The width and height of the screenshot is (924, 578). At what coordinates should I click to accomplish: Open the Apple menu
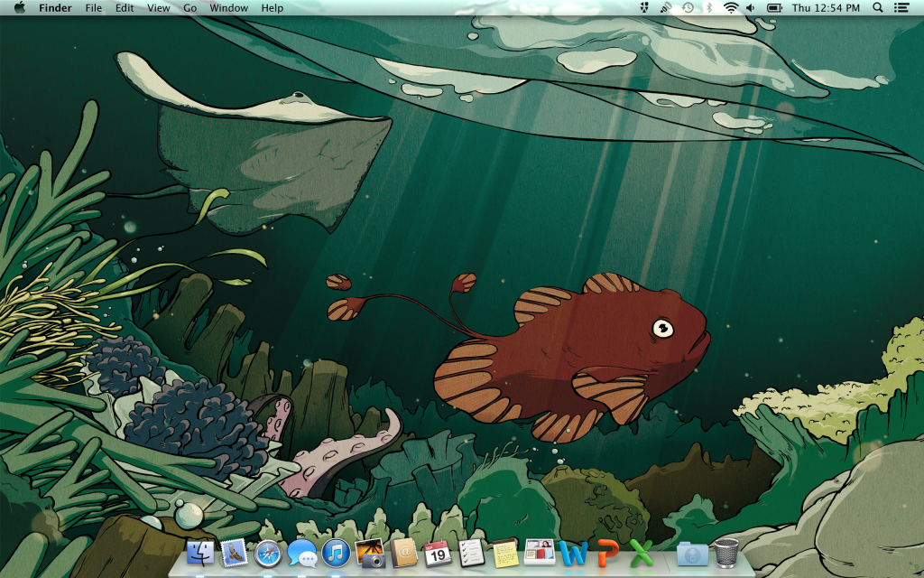coord(20,7)
